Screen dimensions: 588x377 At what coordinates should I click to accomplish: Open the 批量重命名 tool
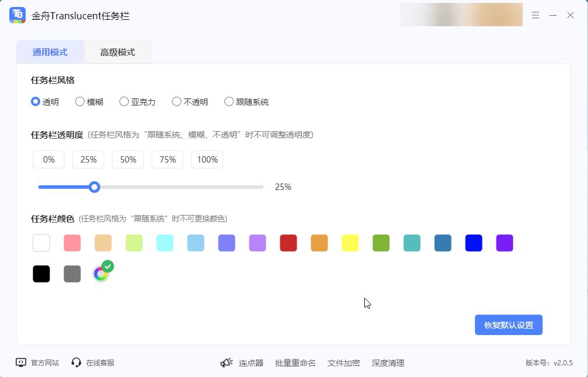(295, 362)
